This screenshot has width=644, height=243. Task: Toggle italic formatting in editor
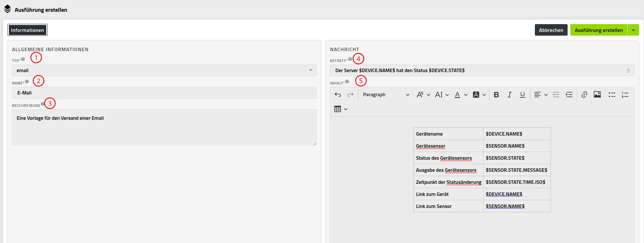pyautogui.click(x=510, y=95)
